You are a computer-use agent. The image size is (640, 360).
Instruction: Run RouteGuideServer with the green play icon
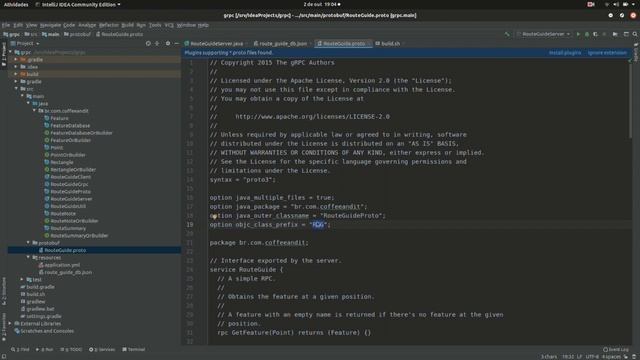point(578,34)
